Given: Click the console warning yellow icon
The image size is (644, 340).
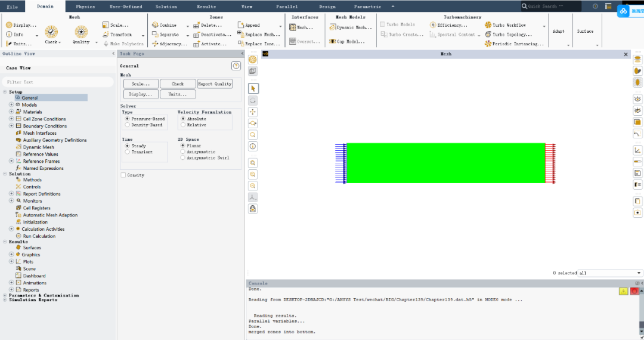Looking at the screenshot, I should pyautogui.click(x=624, y=291).
